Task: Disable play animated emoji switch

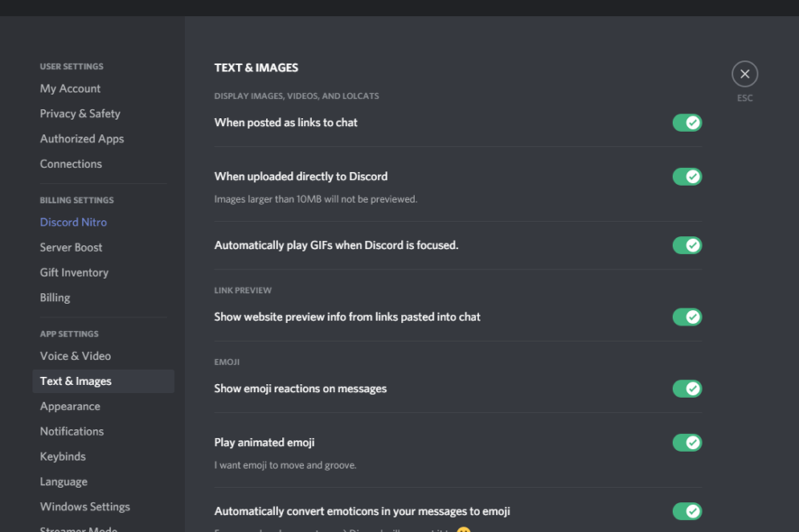Action: pyautogui.click(x=687, y=443)
